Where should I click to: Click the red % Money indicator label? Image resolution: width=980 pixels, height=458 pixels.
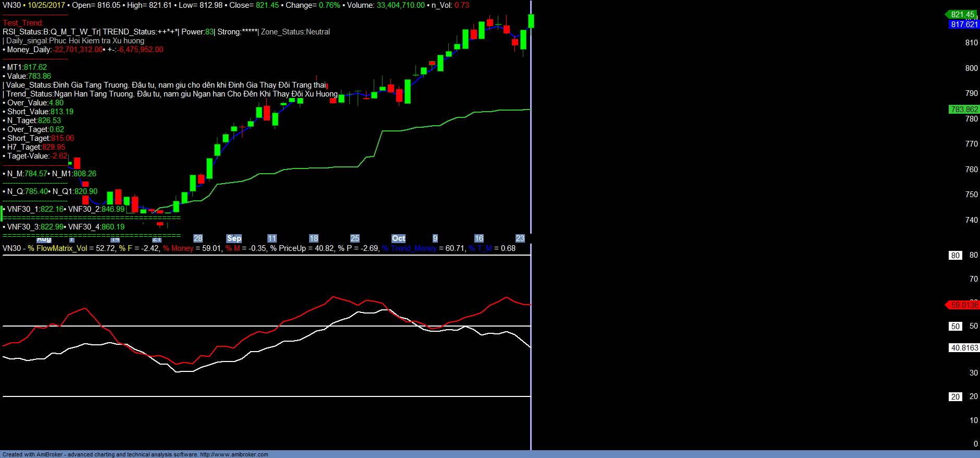click(x=178, y=248)
